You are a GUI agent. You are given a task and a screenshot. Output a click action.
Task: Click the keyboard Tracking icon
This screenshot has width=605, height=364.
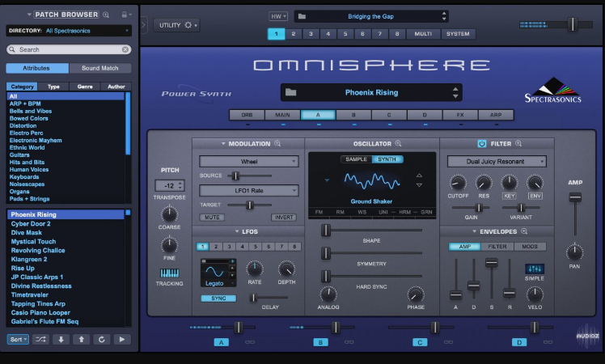pos(169,273)
